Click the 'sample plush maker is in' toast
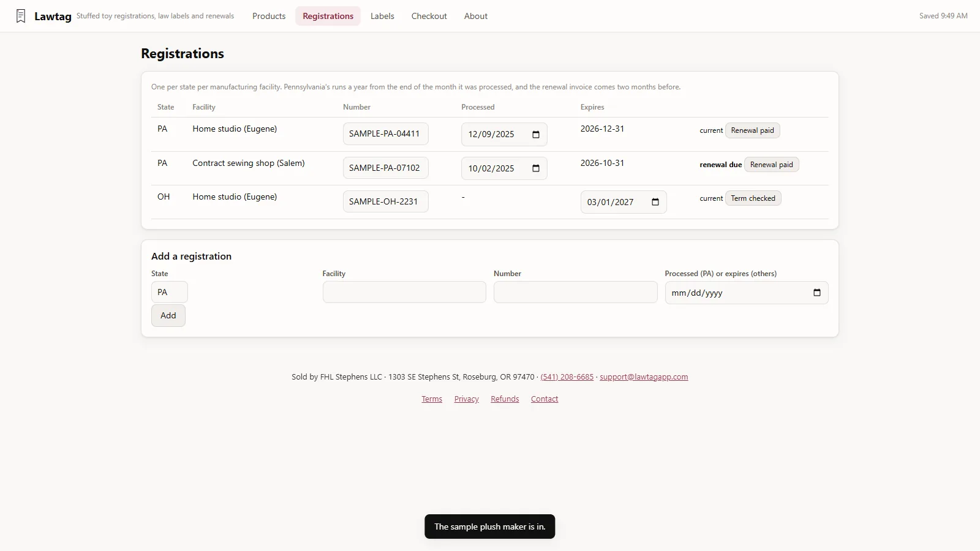The image size is (980, 551). tap(490, 527)
